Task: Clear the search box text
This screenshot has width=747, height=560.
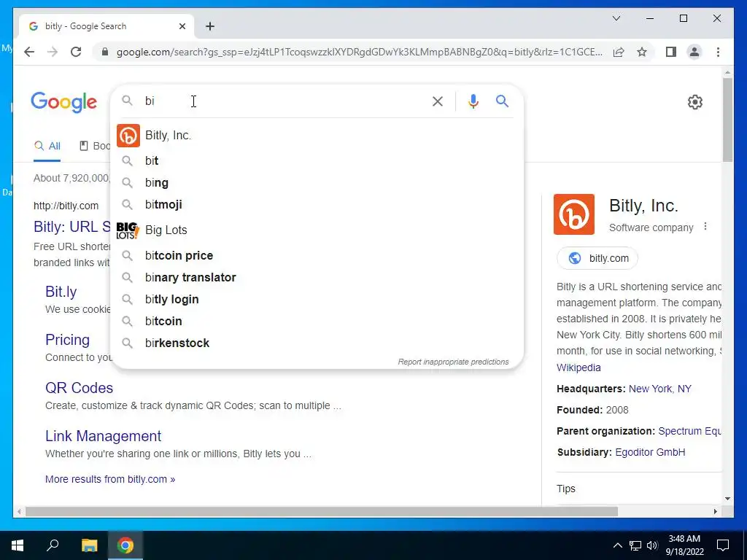Action: 438,101
